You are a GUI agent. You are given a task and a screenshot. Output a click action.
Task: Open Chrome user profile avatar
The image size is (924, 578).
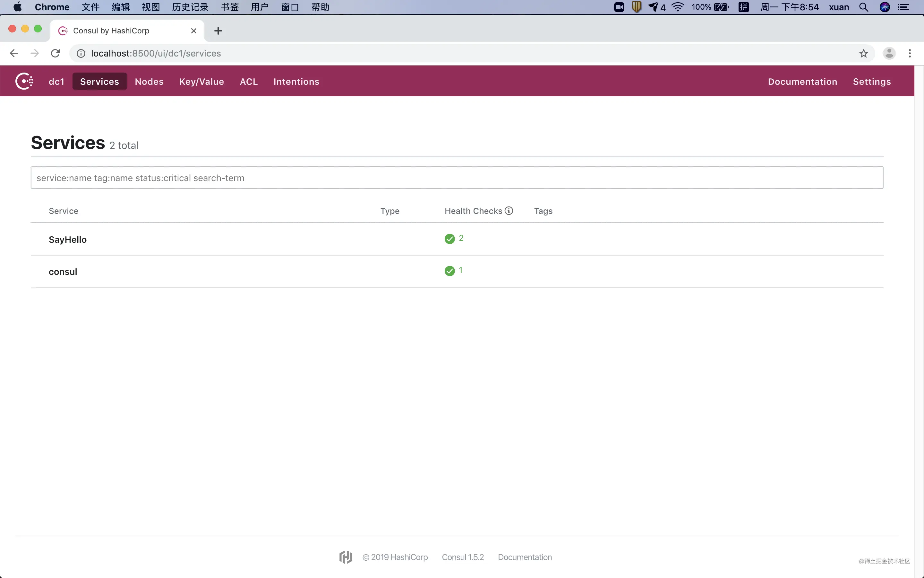click(x=889, y=53)
